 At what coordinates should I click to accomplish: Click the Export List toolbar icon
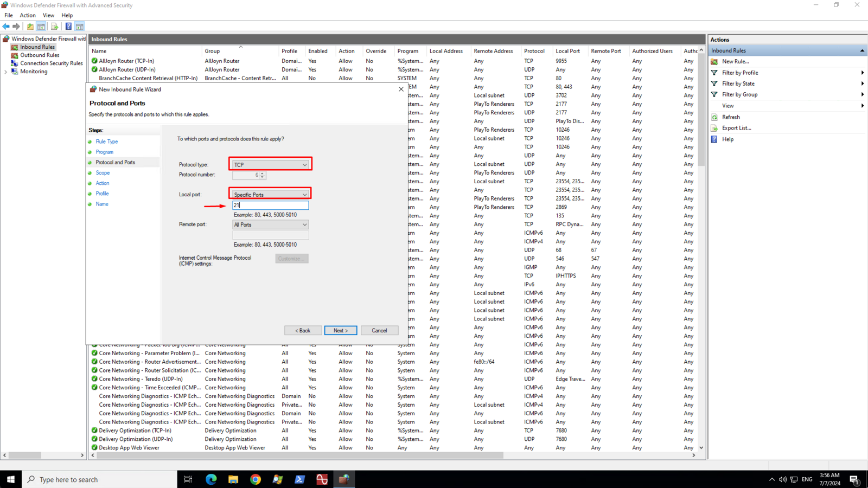tap(54, 27)
